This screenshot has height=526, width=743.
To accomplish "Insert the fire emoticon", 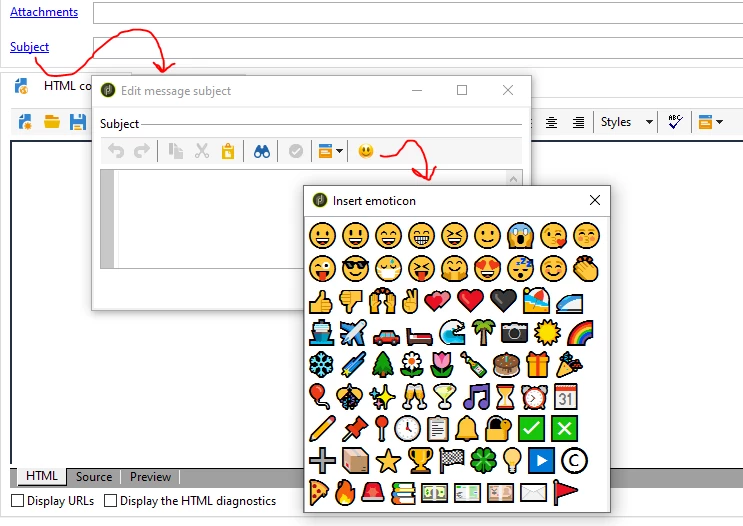I will (x=345, y=493).
